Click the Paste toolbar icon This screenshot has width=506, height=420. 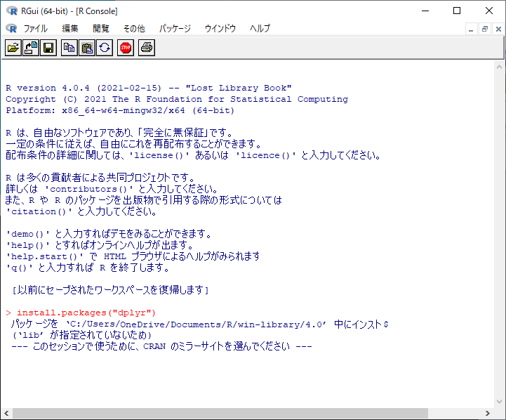click(x=87, y=48)
